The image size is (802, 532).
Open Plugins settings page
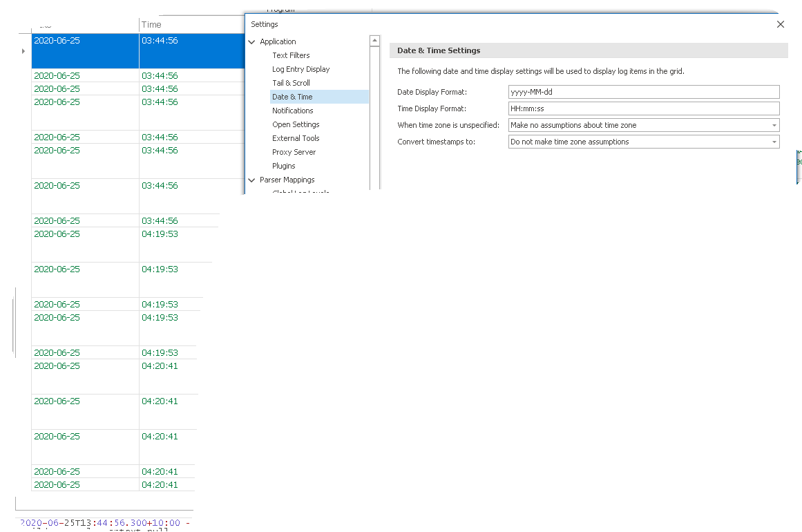point(283,166)
